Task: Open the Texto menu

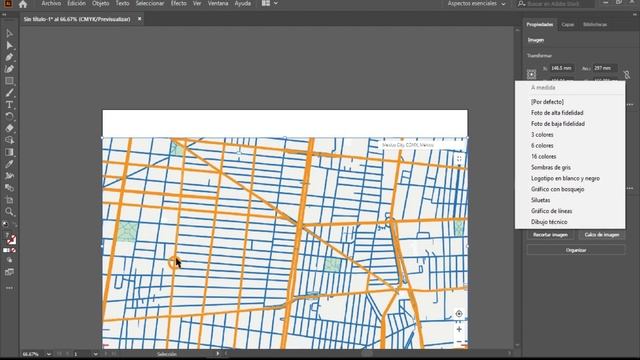Action: (x=122, y=3)
